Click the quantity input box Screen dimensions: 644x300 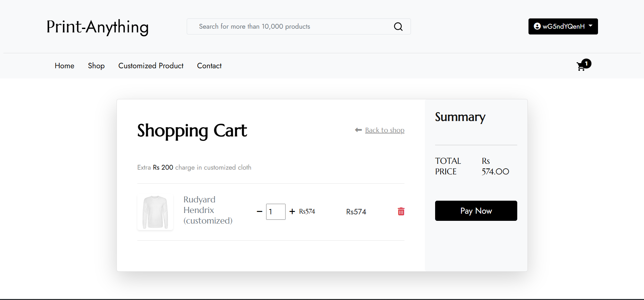point(275,212)
